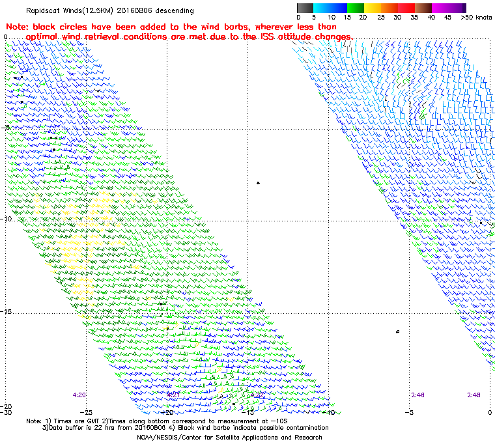The image size is (495, 448).
Task: Click the '-25' longitude label on the bottom axis
Action: tap(86, 412)
